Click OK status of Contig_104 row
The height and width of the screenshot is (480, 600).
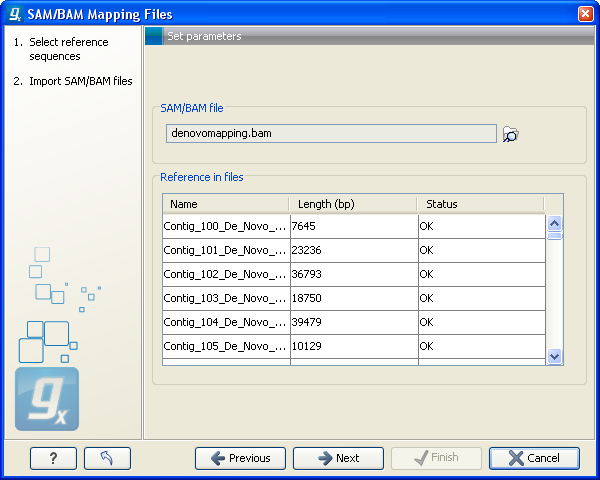426,322
